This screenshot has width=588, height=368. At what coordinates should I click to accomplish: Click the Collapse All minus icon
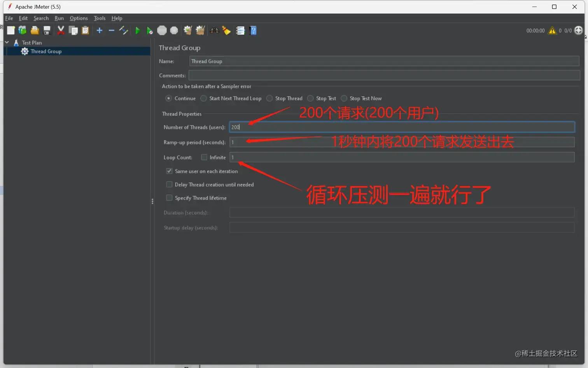coord(112,30)
